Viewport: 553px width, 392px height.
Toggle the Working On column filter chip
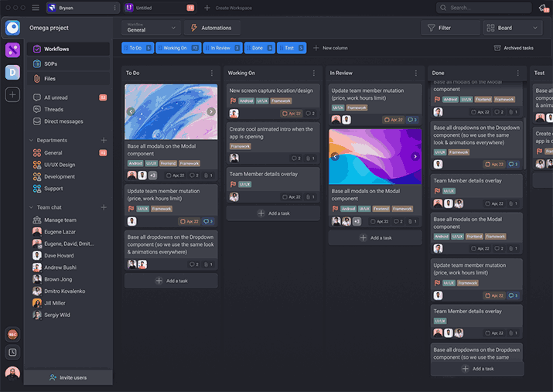[x=179, y=48]
